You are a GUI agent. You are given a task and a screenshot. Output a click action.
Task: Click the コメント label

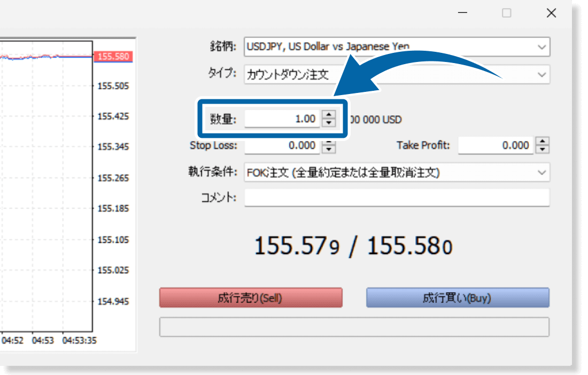219,198
